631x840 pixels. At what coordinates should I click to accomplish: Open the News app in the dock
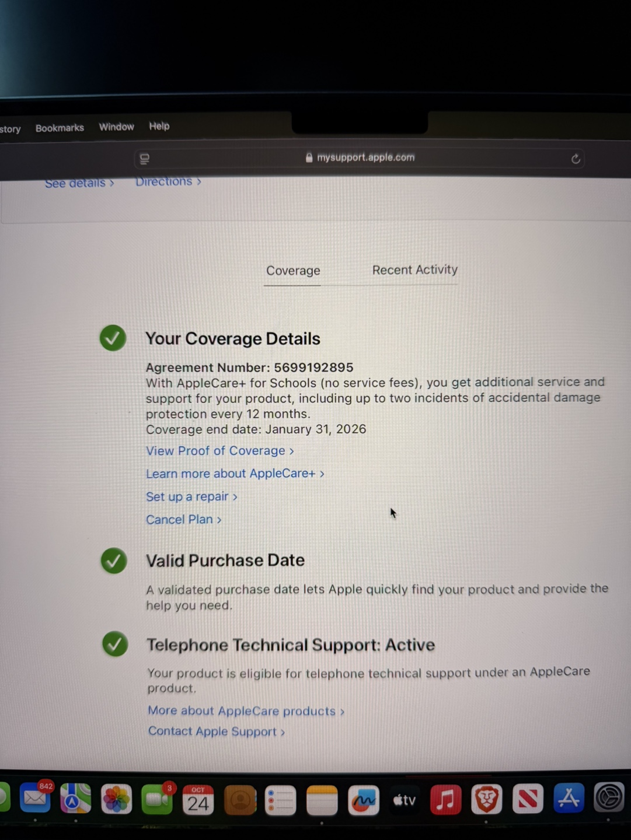[528, 798]
